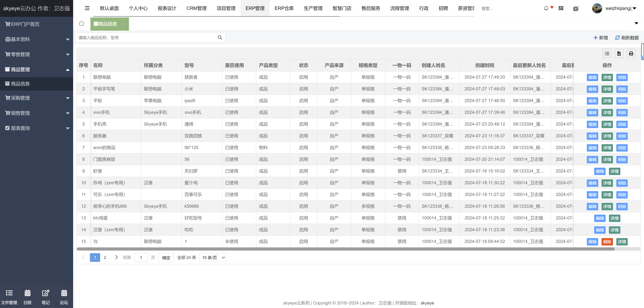Screen dimensions: 644x308
Task: Click 新增 to add product
Action: 601,38
